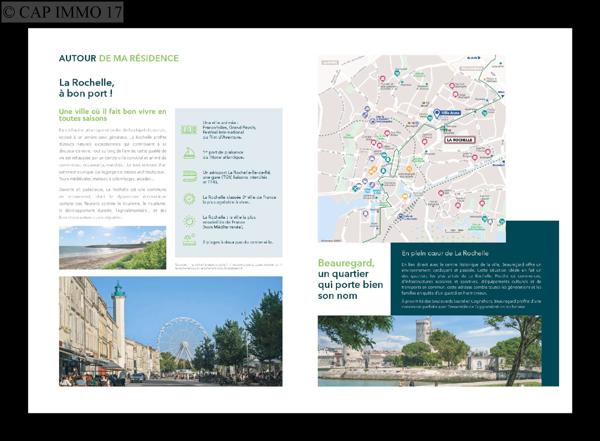The height and width of the screenshot is (441, 600).
Task: Open the Ferris wheel harbor street photo
Action: (170, 330)
